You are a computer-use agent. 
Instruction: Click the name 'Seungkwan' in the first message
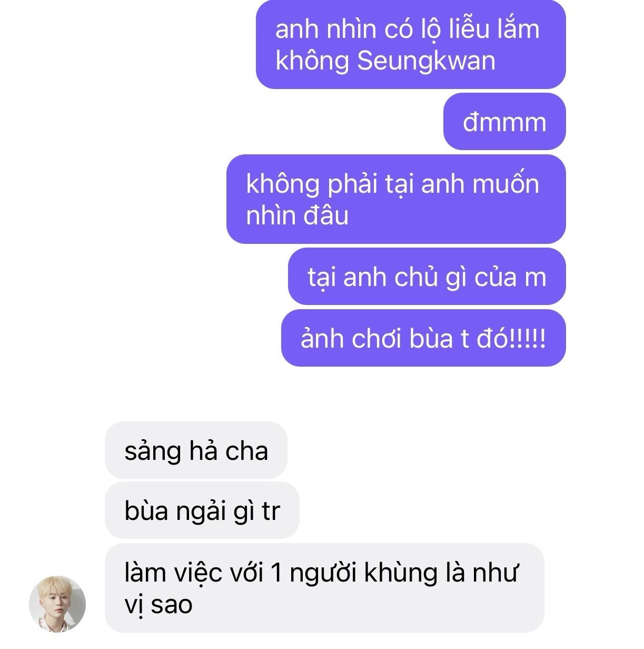tap(426, 61)
